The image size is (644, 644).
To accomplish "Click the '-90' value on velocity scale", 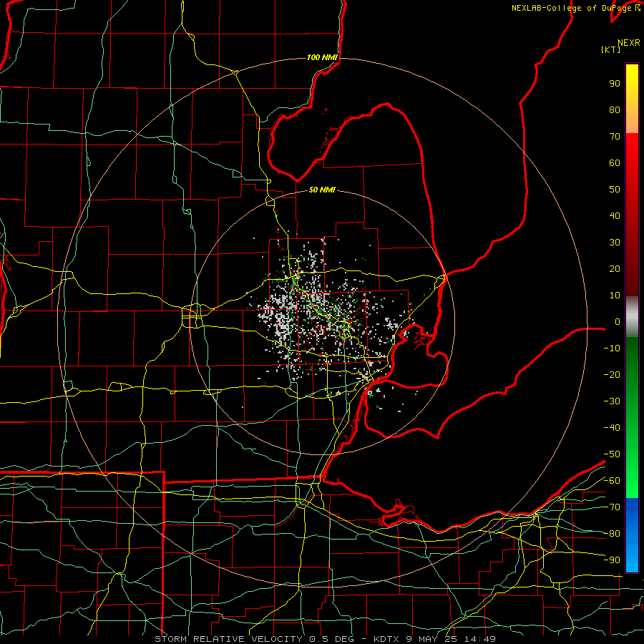I will 612,560.
